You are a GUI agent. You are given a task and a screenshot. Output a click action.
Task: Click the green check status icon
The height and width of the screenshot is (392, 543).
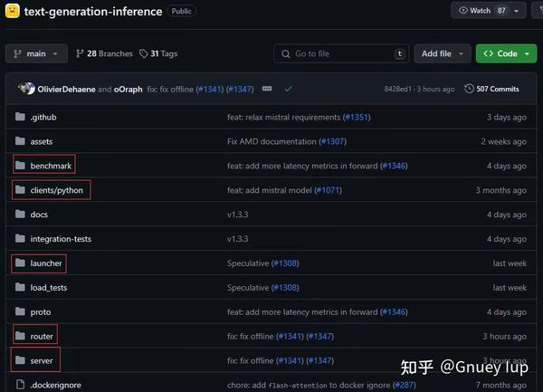click(288, 89)
